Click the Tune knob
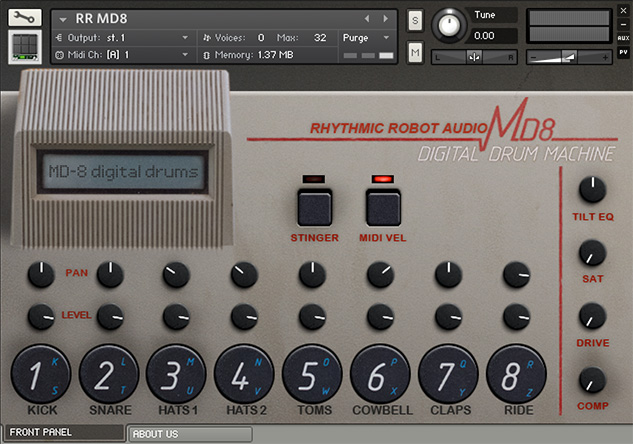This screenshot has height=444, width=633. point(449,26)
